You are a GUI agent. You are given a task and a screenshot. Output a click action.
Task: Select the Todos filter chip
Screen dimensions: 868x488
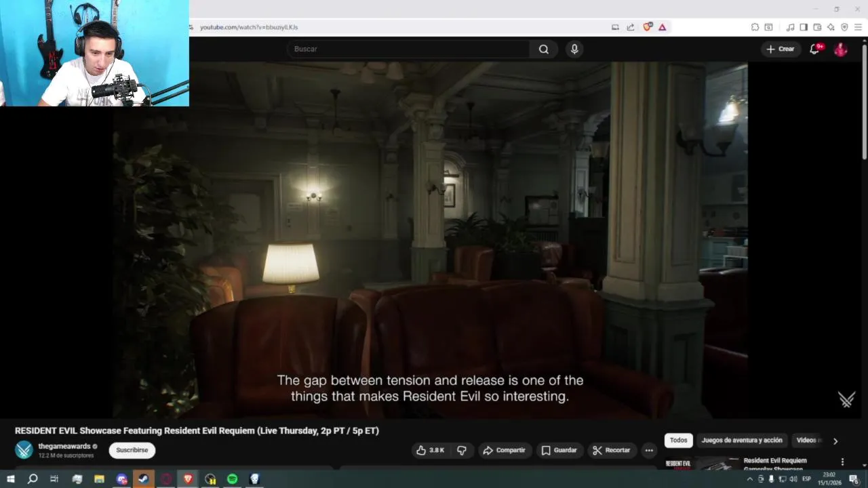[679, 441]
